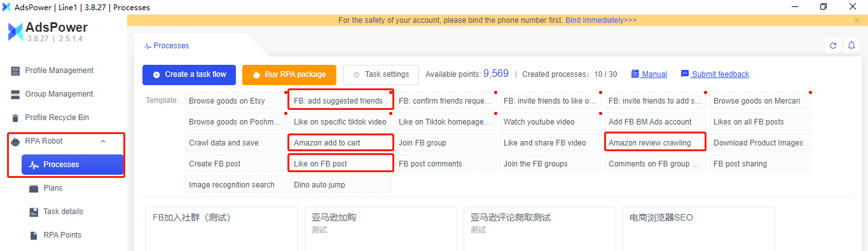Screen dimensions: 868x251
Task: Click the Create a task flow button
Action: (189, 74)
